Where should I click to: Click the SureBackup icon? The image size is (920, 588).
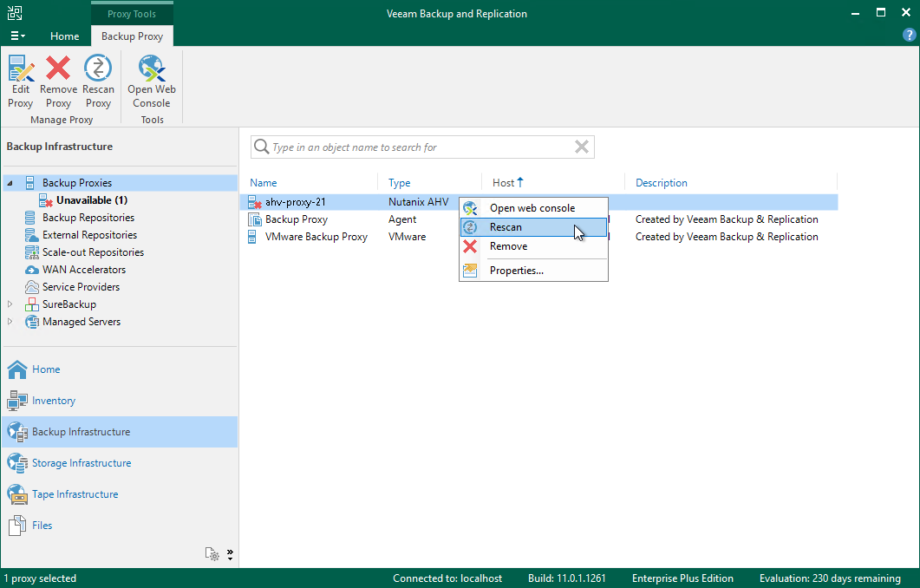point(32,304)
